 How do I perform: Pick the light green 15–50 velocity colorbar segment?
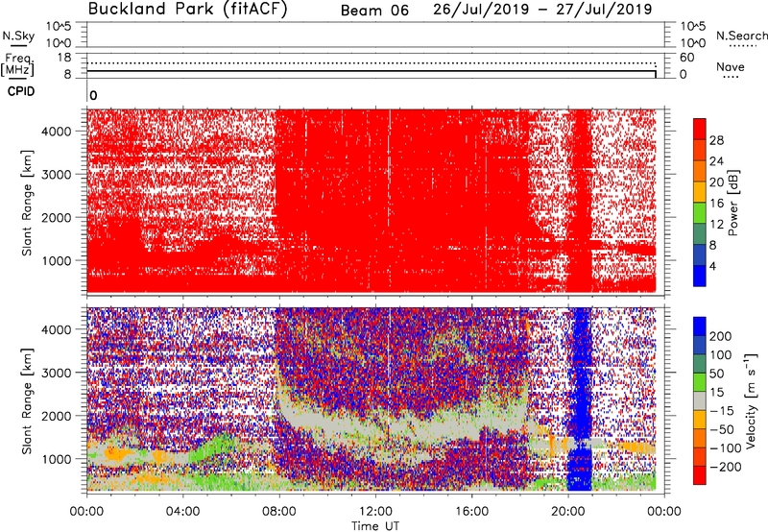pyautogui.click(x=700, y=382)
